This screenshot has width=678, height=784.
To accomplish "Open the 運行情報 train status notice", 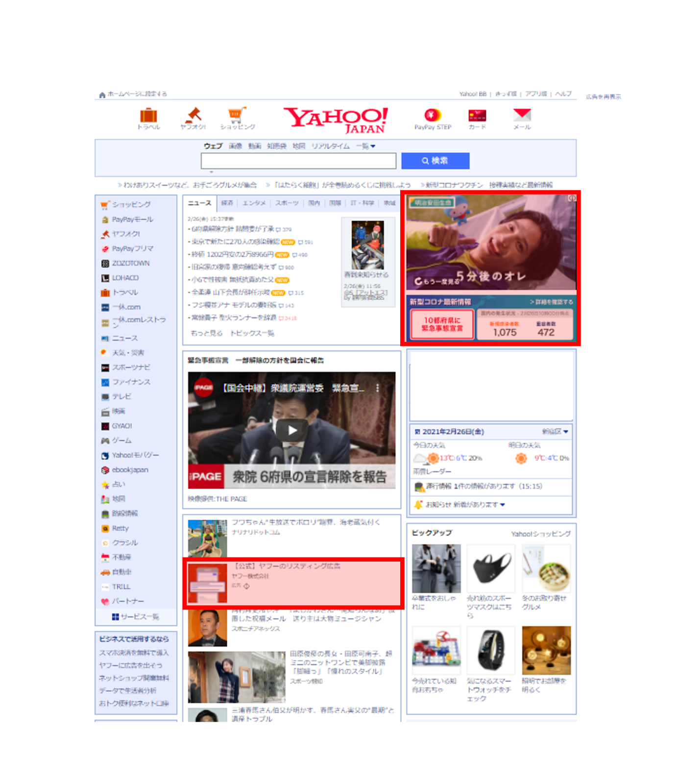I will pos(478,486).
